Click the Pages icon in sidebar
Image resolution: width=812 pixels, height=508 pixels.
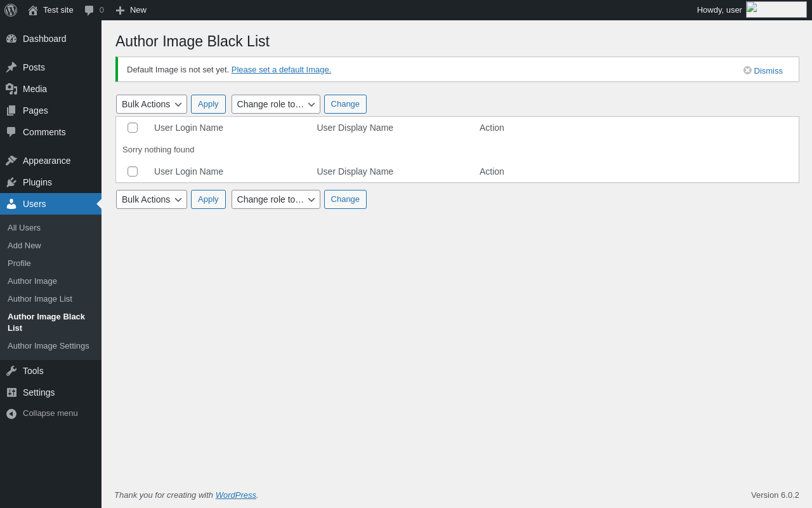pyautogui.click(x=11, y=110)
